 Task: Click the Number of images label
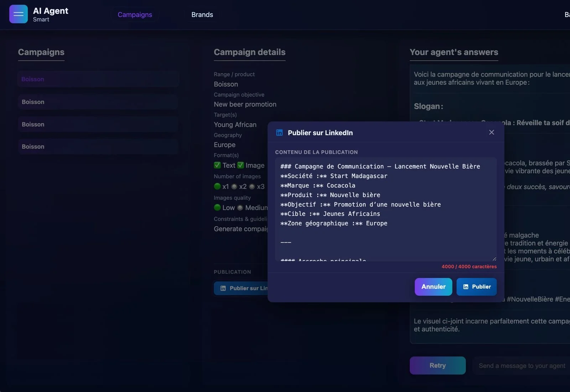(x=237, y=176)
